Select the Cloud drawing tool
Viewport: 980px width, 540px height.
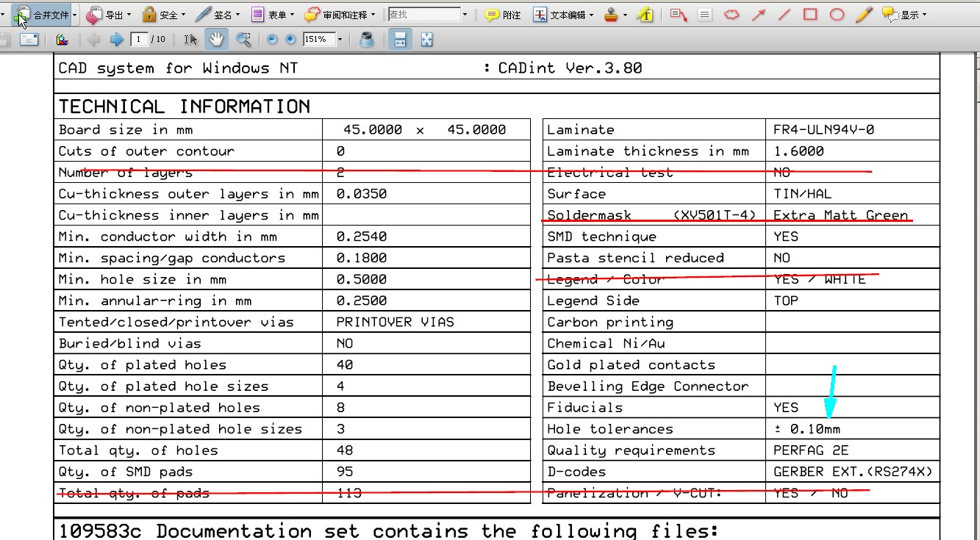(732, 15)
